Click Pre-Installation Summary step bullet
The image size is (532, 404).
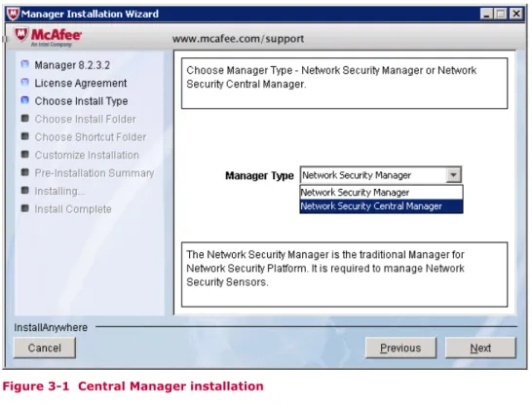pyautogui.click(x=24, y=172)
